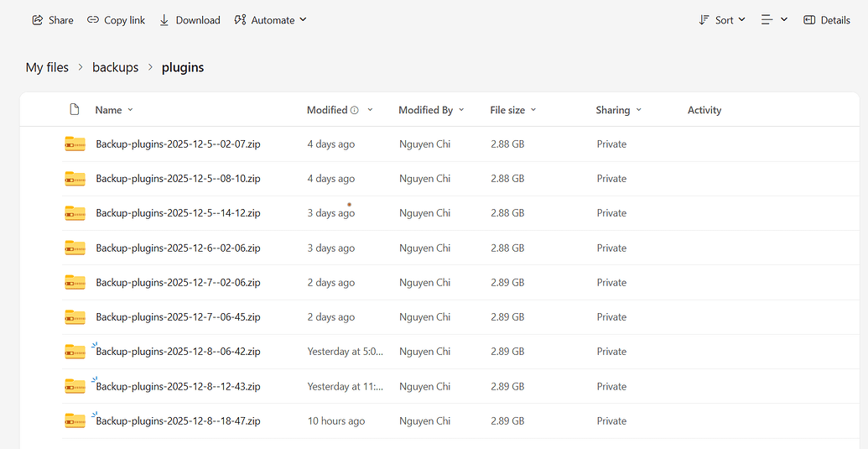
Task: Click Private sharing status for 2025-12-6--02-06.zip
Action: tap(611, 248)
